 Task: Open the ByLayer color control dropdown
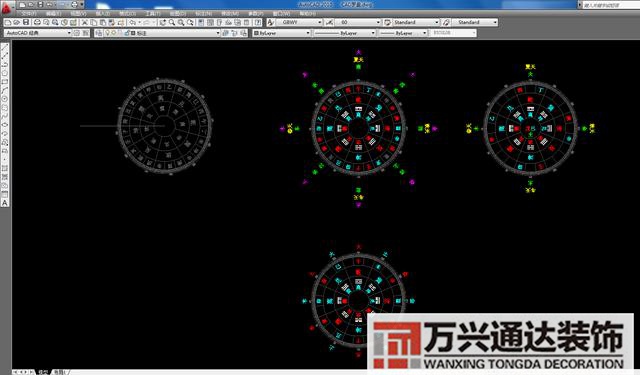282,33
